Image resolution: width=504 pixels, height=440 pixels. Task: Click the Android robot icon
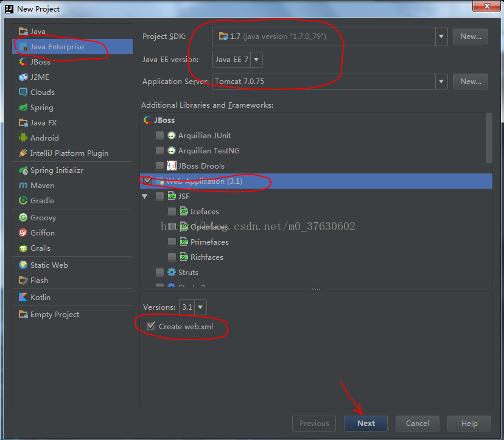pyautogui.click(x=23, y=138)
